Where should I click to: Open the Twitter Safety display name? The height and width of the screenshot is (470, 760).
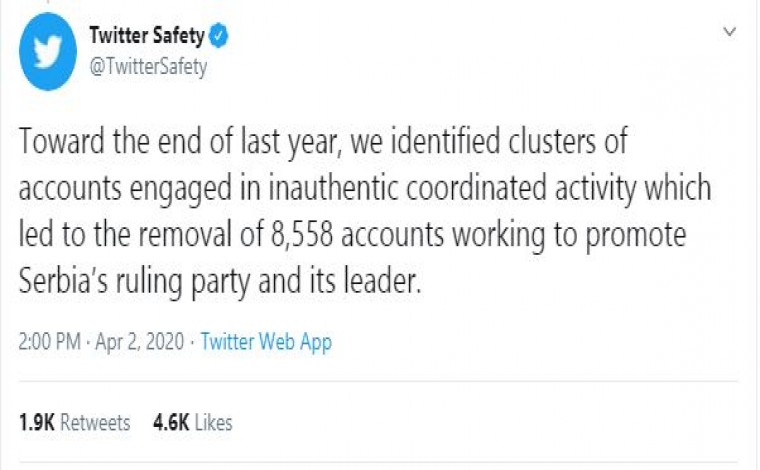(x=147, y=35)
